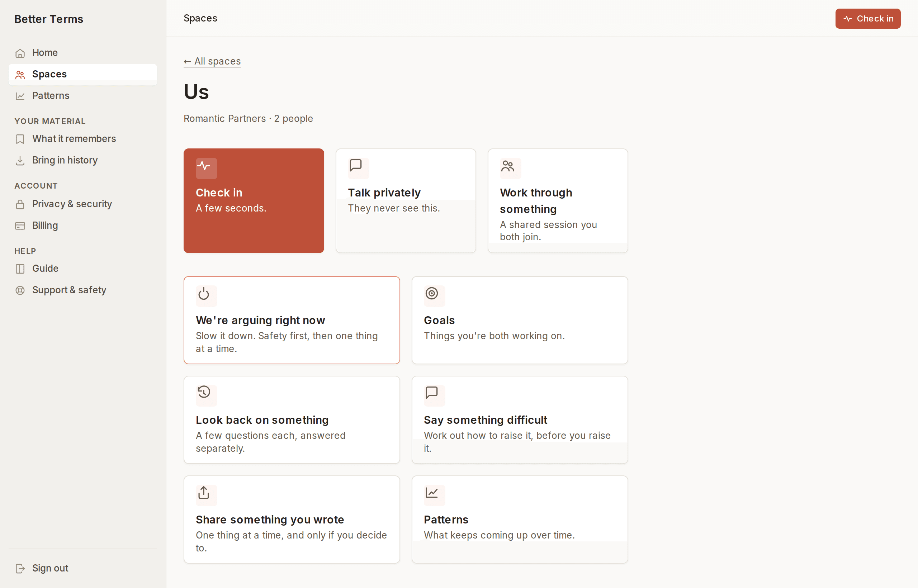Go back via All spaces link
This screenshot has height=588, width=918.
click(x=212, y=61)
